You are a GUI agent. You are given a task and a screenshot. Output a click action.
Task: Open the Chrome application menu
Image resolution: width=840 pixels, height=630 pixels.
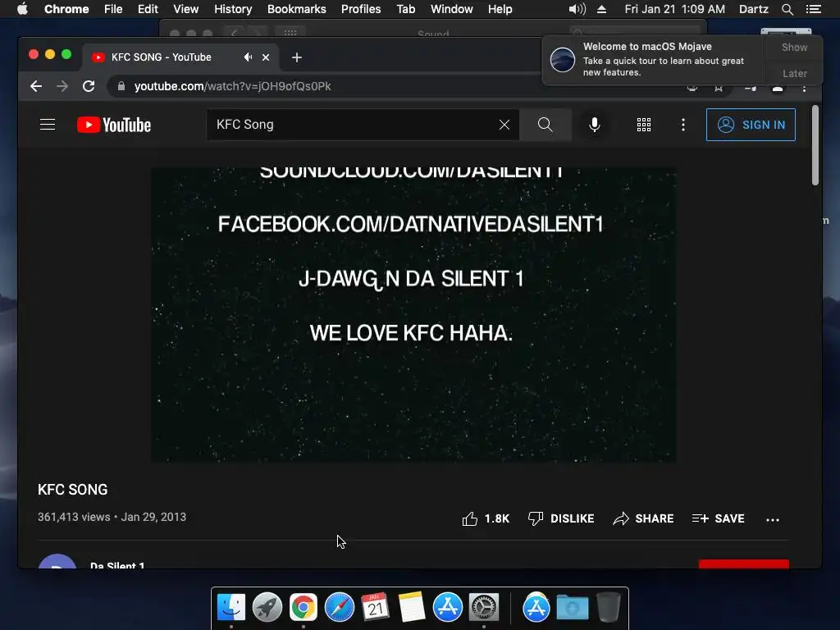[66, 9]
